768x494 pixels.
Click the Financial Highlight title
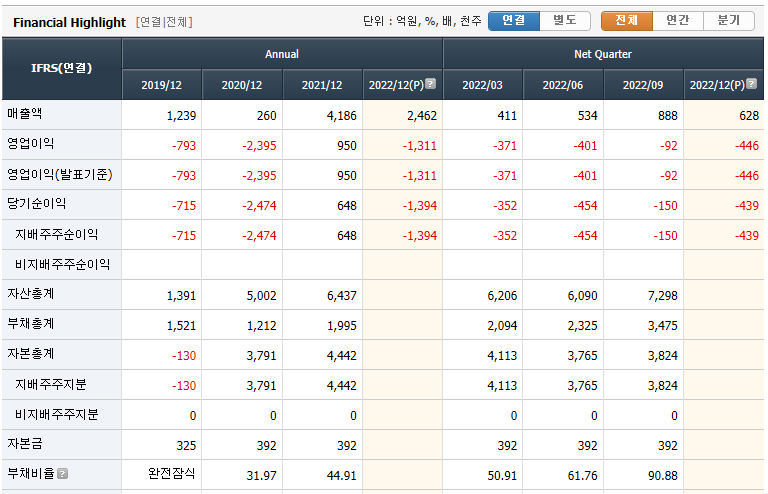70,23
